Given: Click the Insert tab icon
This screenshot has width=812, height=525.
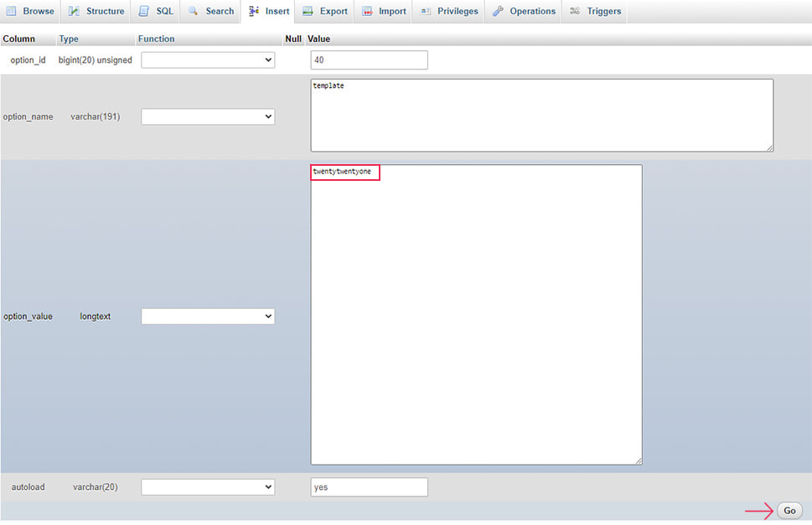Looking at the screenshot, I should (254, 11).
